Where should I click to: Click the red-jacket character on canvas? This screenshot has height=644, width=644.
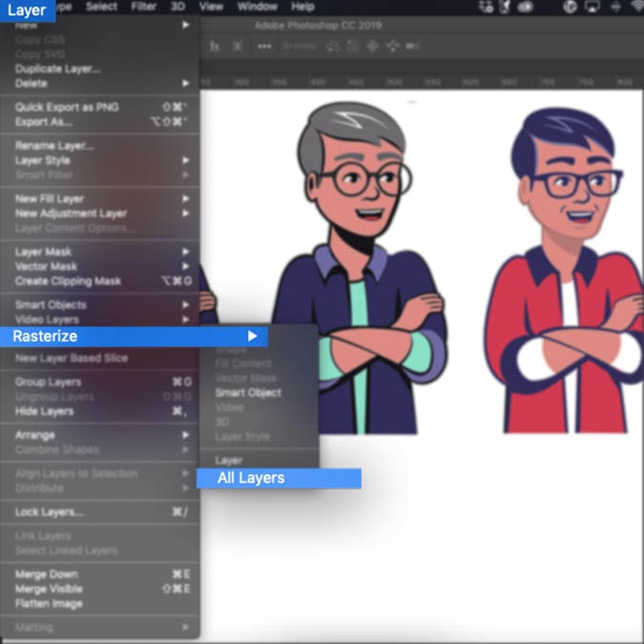pos(565,286)
